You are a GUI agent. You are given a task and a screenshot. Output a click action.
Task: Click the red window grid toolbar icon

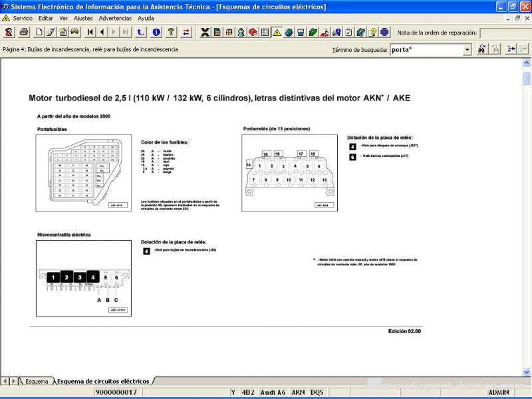pyautogui.click(x=229, y=32)
